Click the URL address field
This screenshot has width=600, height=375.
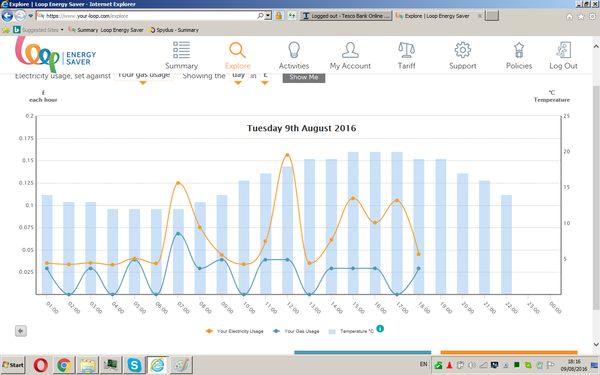coord(151,16)
